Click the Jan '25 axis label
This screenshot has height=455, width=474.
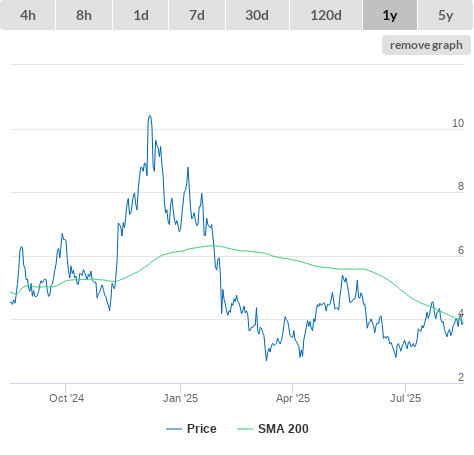pyautogui.click(x=180, y=398)
